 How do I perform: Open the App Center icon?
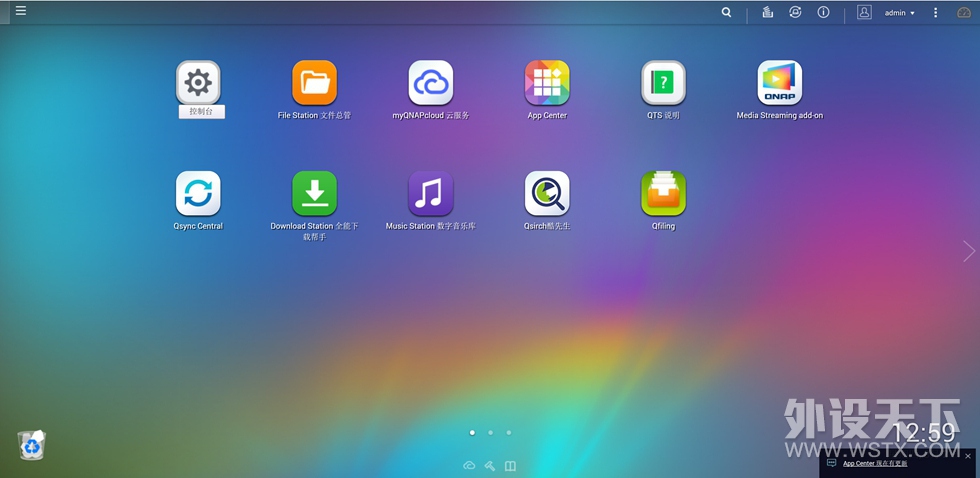click(x=547, y=82)
